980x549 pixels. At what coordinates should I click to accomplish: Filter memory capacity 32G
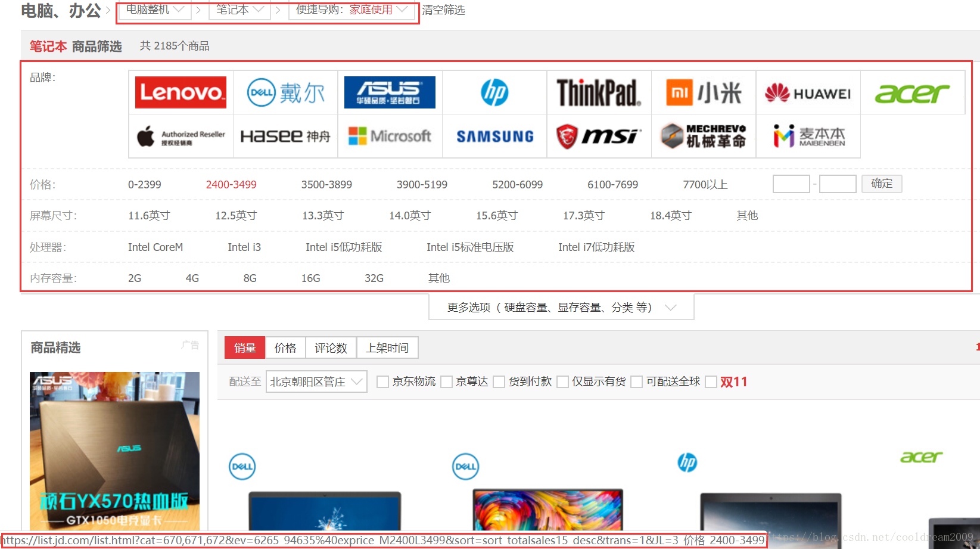tap(374, 278)
